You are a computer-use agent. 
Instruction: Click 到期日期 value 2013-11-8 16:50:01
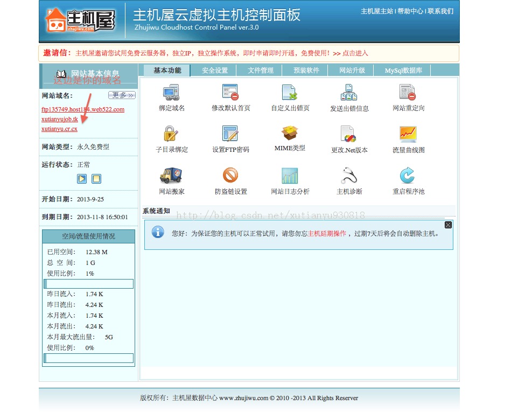(102, 217)
